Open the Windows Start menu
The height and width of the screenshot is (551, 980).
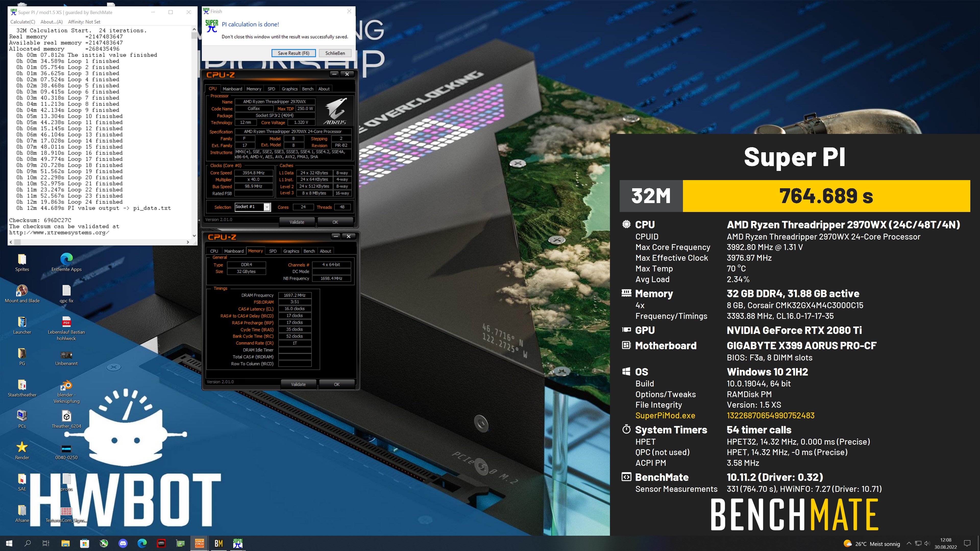click(9, 543)
